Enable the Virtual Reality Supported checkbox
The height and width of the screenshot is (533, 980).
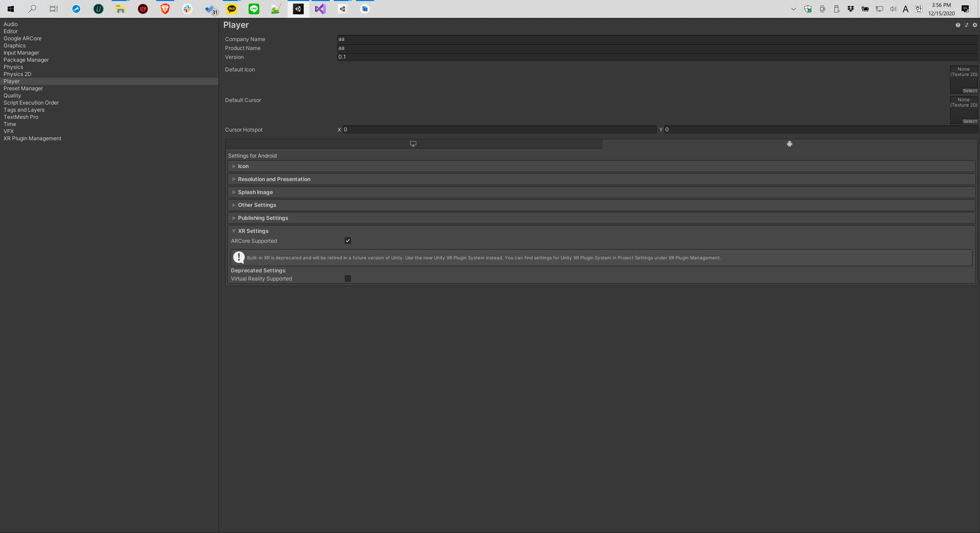pos(348,279)
